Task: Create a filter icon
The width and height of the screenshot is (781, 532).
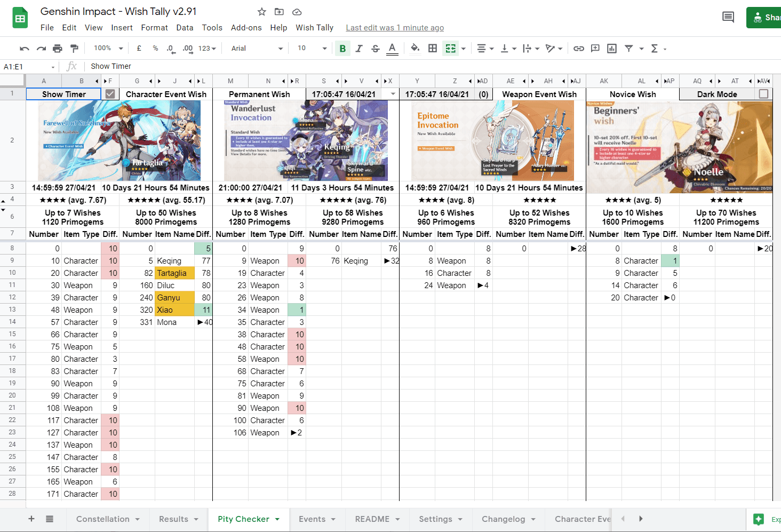Action: [629, 49]
